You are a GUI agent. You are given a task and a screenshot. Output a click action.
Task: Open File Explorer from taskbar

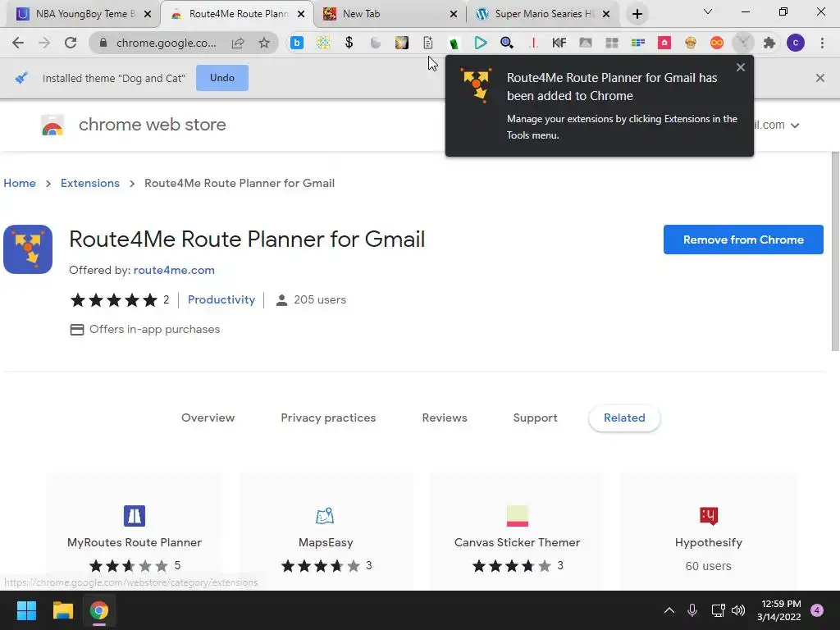tap(62, 610)
